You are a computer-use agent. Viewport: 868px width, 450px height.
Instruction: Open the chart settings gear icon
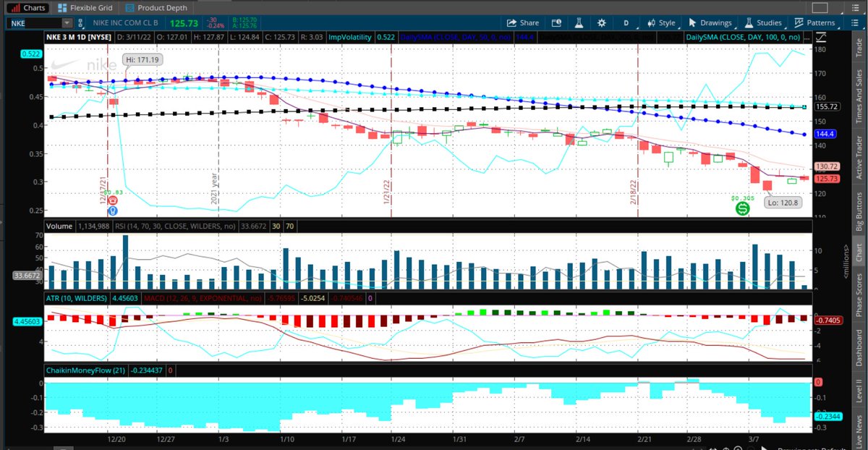click(x=601, y=22)
